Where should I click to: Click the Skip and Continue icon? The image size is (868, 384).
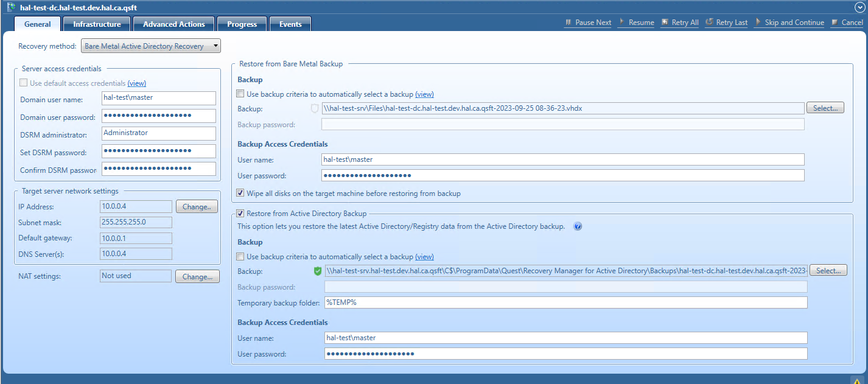click(x=758, y=23)
